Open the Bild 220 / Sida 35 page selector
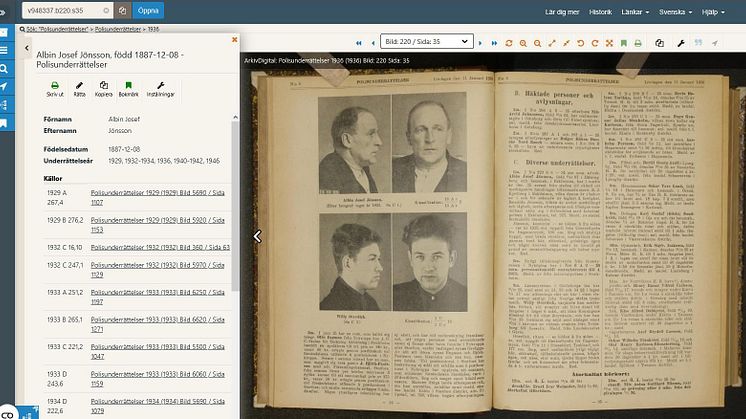 (431, 43)
